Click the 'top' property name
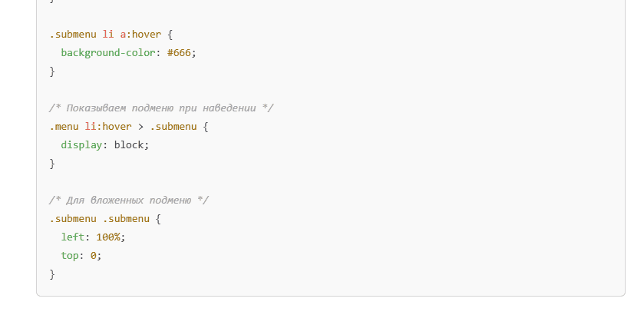 [69, 256]
